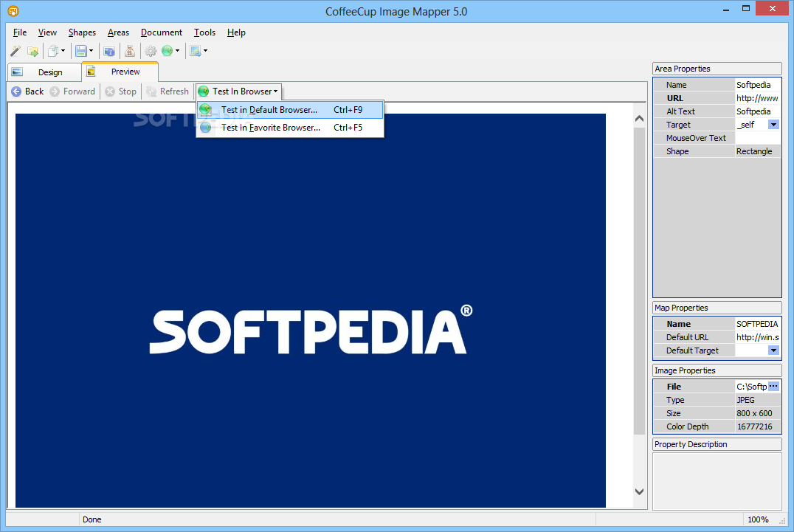
Task: Click the magic wand wizard icon
Action: pyautogui.click(x=15, y=51)
